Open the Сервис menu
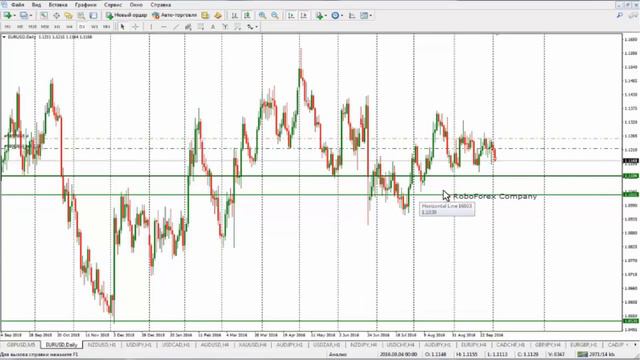 (x=113, y=5)
